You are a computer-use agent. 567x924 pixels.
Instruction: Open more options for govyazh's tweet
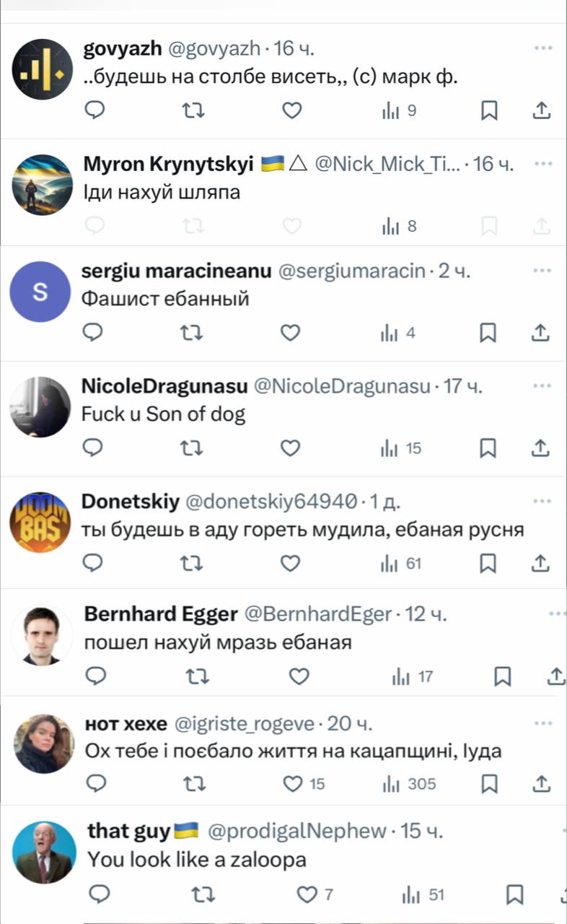click(542, 48)
